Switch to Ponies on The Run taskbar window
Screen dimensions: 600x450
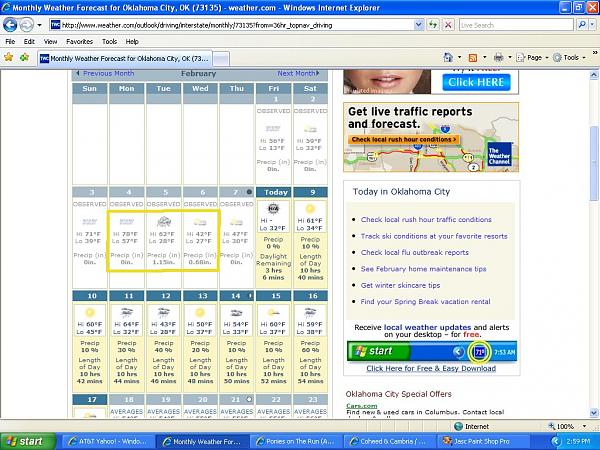coord(296,442)
